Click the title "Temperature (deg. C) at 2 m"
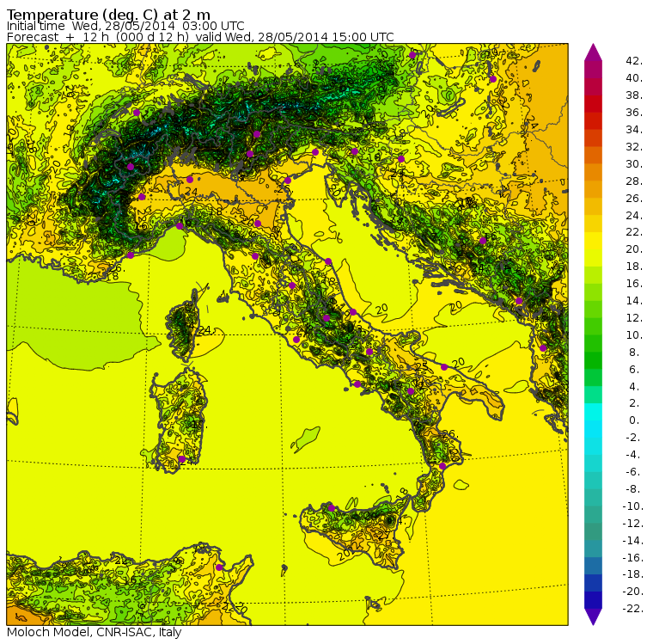This screenshot has width=653, height=644. (x=109, y=14)
